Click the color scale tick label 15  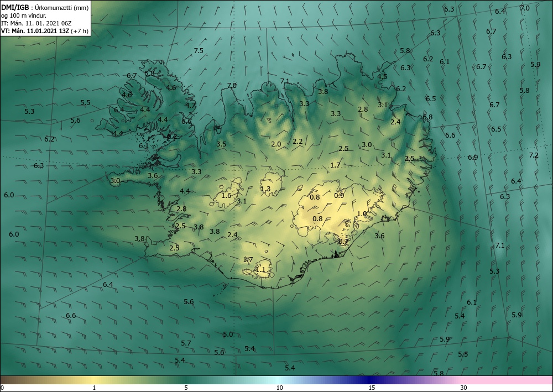coord(372,388)
